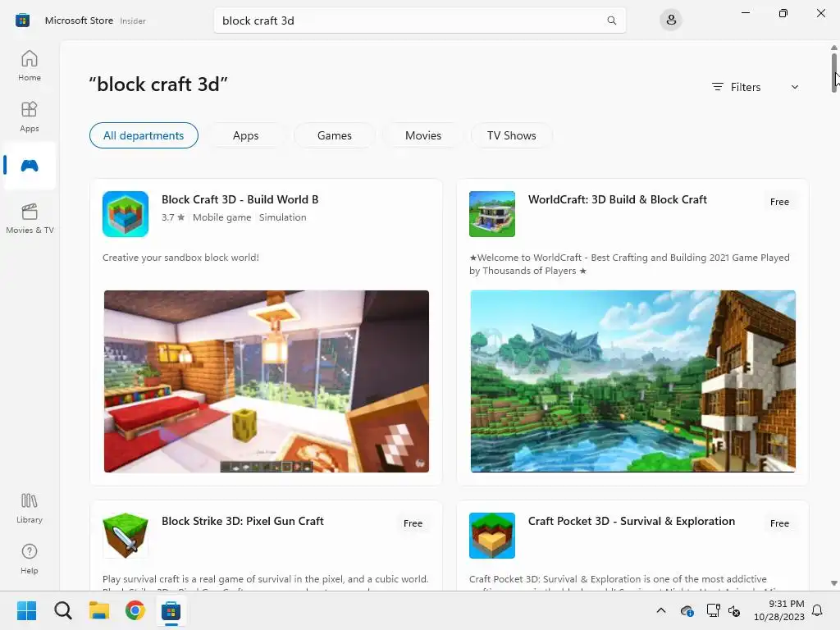
Task: Click the vertical scrollbar thumb
Action: click(834, 73)
